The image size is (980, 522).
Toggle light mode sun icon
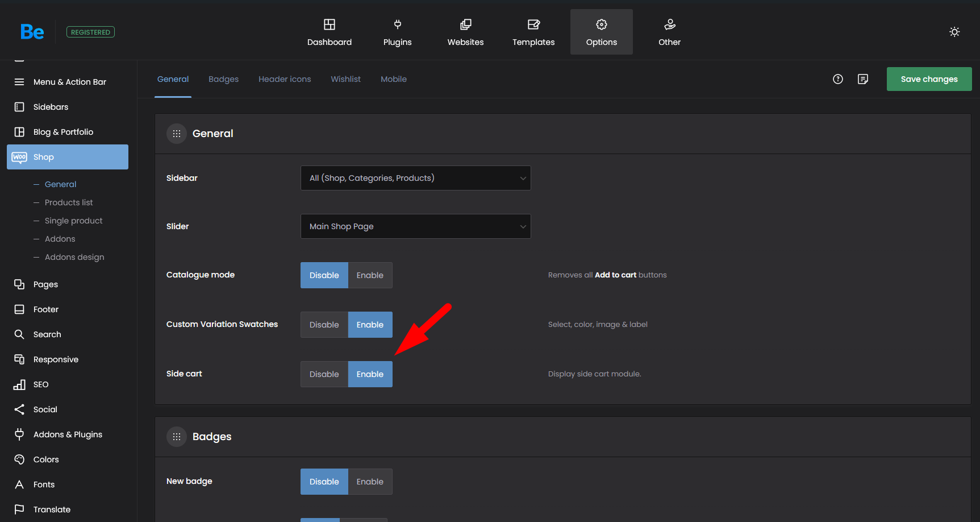click(x=954, y=32)
